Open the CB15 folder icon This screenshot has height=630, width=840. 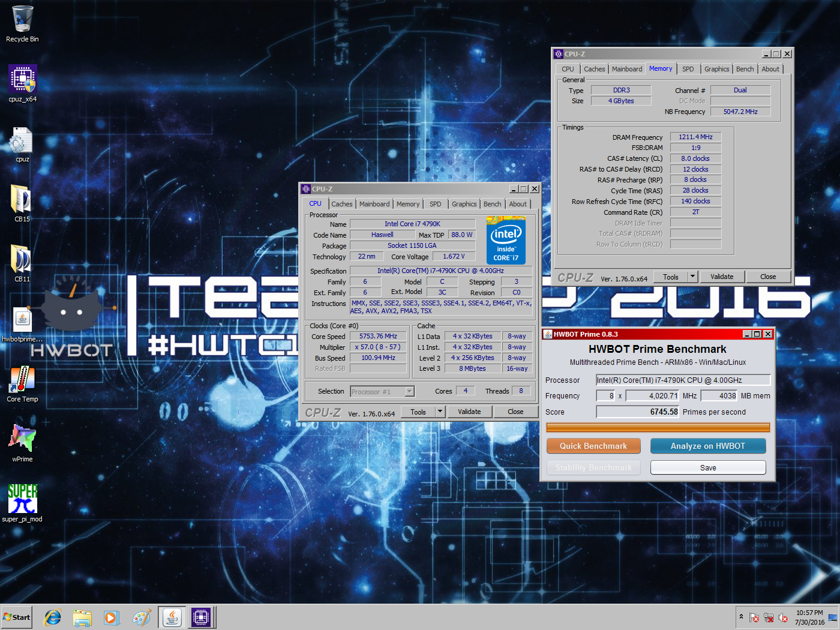point(22,203)
